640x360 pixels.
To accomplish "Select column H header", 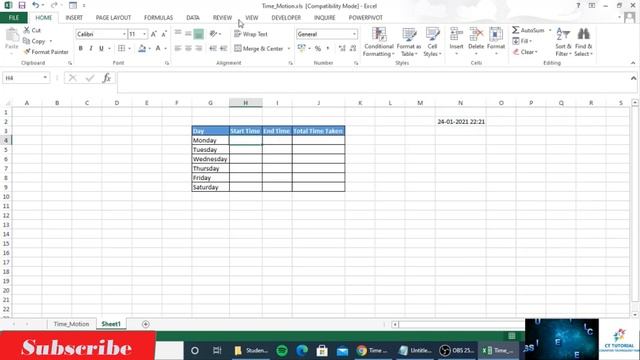I will (246, 103).
